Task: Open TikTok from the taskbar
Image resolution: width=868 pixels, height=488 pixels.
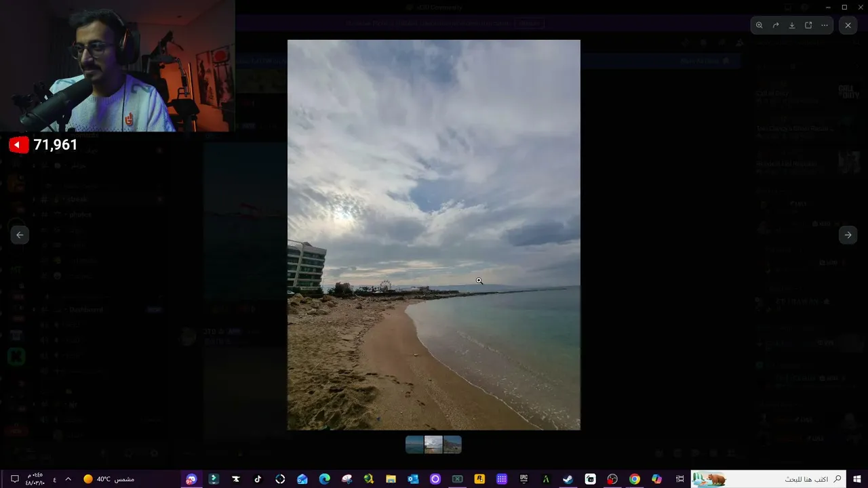Action: pyautogui.click(x=258, y=479)
